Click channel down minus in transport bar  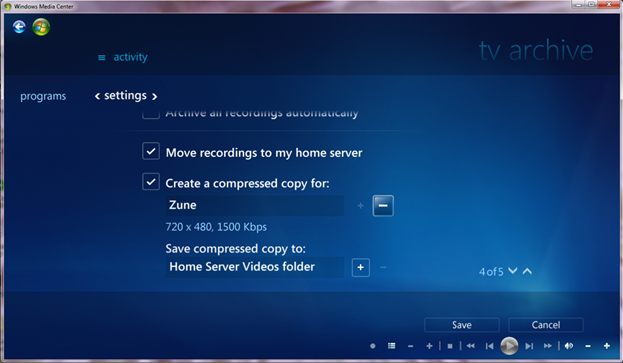click(410, 346)
